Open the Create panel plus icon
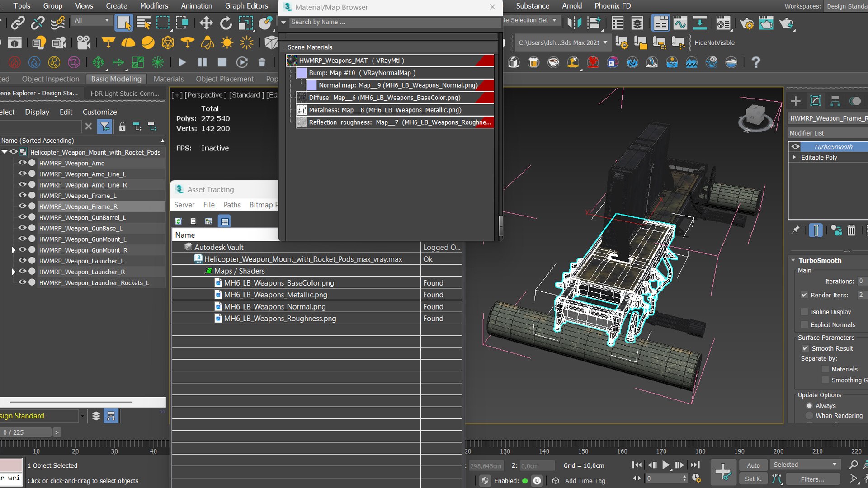868x488 pixels. pyautogui.click(x=796, y=101)
